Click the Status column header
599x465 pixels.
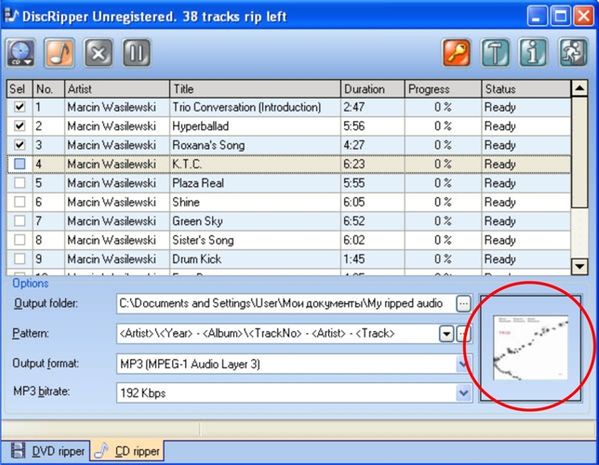(x=526, y=89)
